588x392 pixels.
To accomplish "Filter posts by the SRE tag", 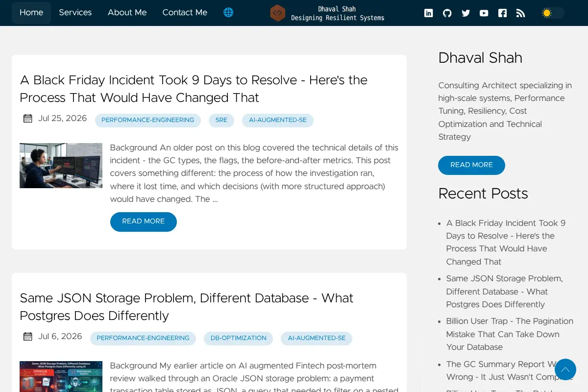I will pyautogui.click(x=221, y=120).
